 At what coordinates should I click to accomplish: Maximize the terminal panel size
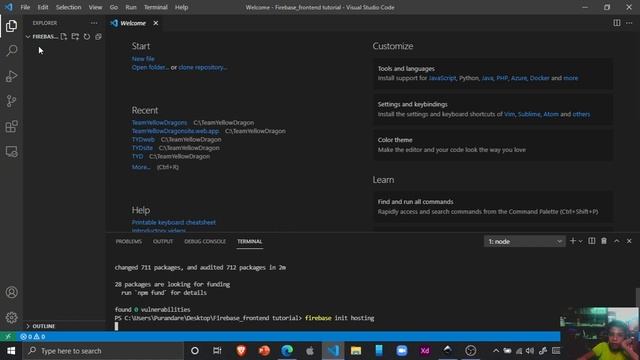click(x=616, y=241)
